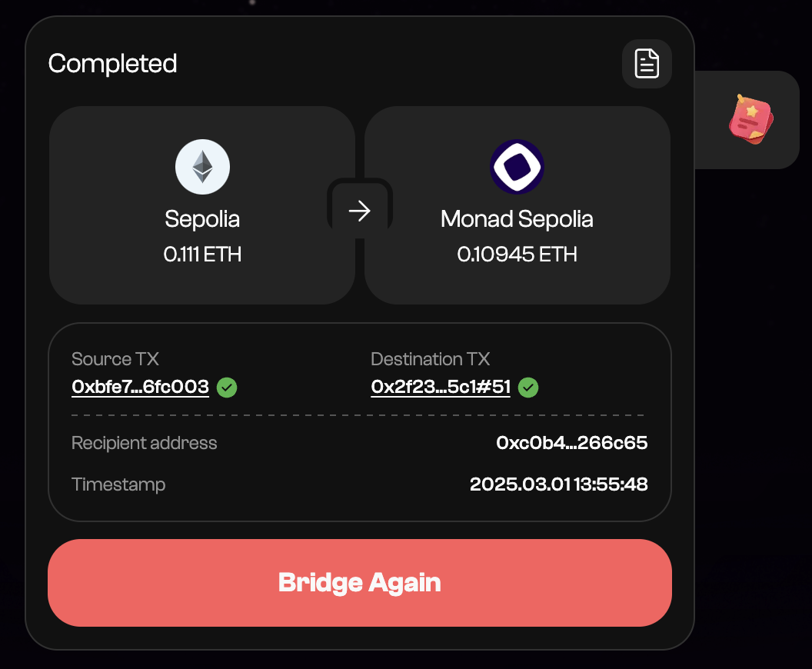The height and width of the screenshot is (669, 812).
Task: Select recipient address 0xc0b4...266c65
Action: [571, 443]
